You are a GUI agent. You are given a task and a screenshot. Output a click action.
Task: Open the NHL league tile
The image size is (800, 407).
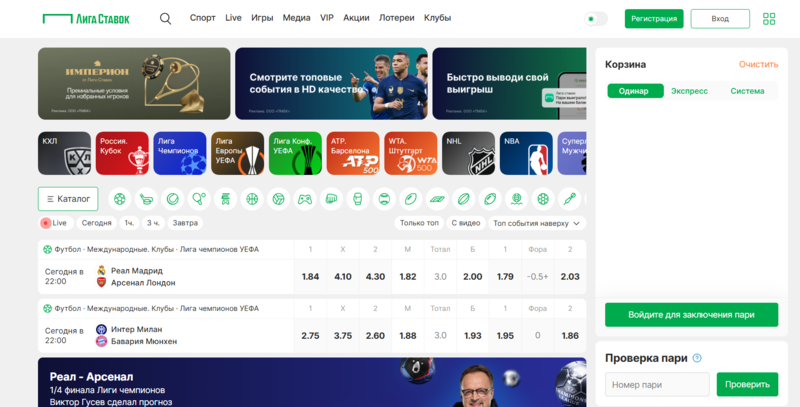(x=468, y=154)
